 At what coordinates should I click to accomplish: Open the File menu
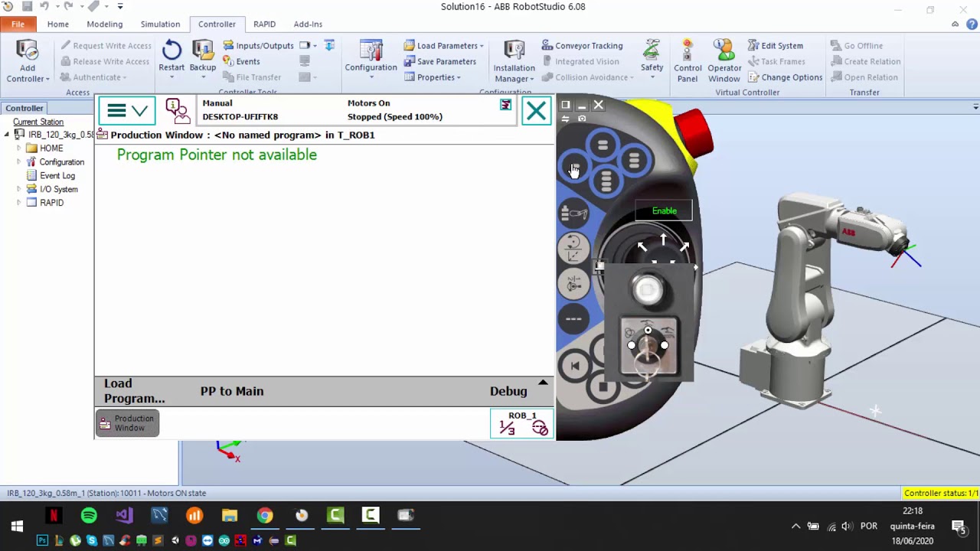[18, 24]
